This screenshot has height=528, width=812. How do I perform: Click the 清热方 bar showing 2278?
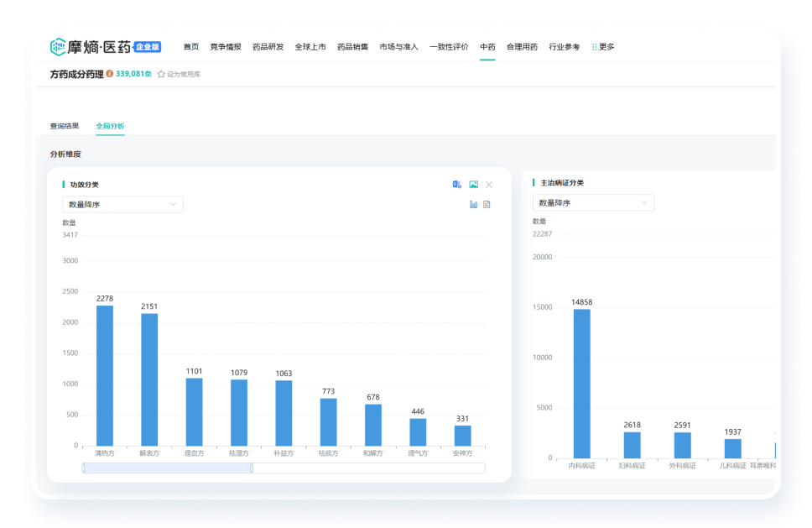click(105, 376)
